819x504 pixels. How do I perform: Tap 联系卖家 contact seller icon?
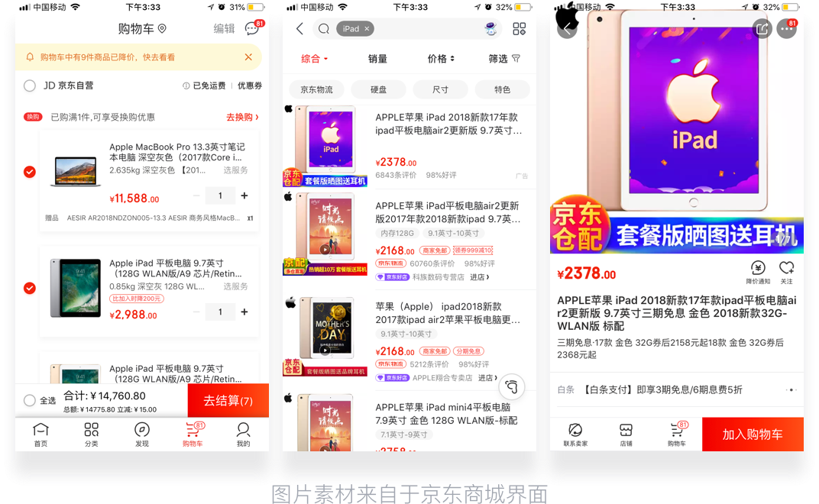[x=575, y=435]
